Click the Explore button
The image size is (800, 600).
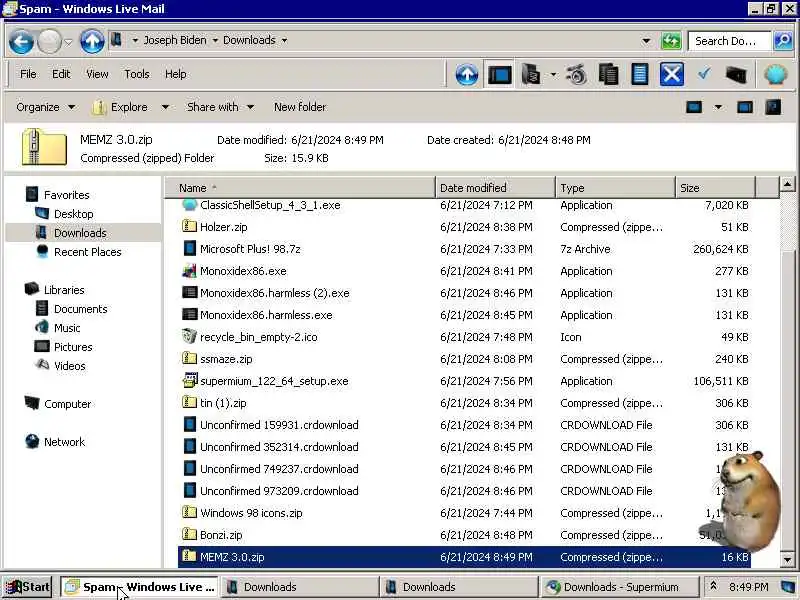(x=121, y=107)
